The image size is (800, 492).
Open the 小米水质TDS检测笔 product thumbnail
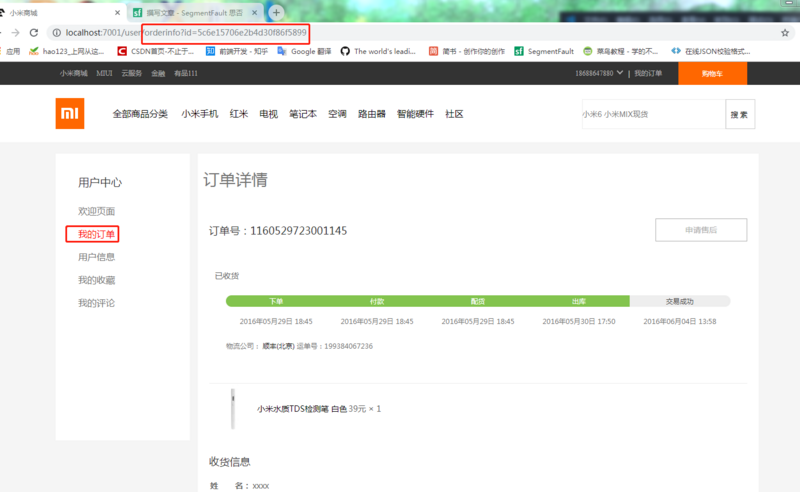233,408
